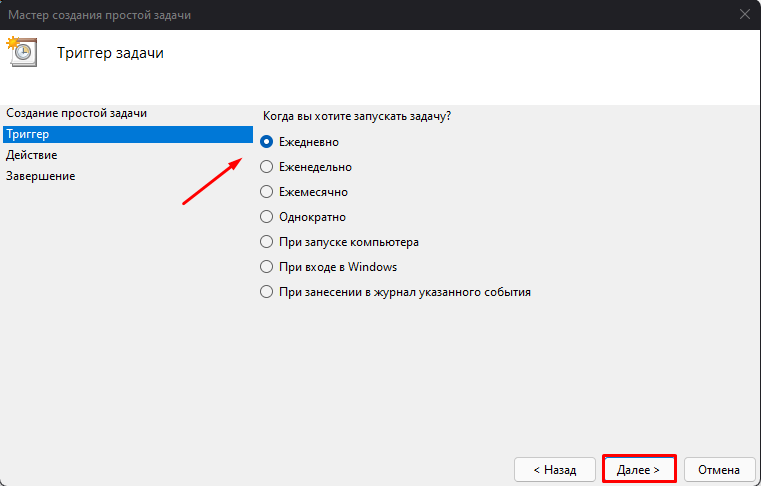The image size is (761, 486).
Task: Select the Ежедневно radio button
Action: pyautogui.click(x=266, y=142)
